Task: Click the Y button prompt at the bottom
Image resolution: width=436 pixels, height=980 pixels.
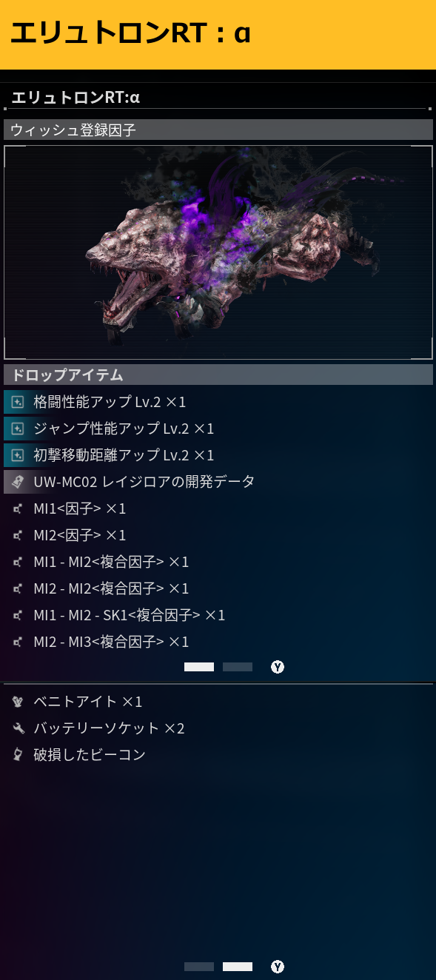Action: (278, 967)
